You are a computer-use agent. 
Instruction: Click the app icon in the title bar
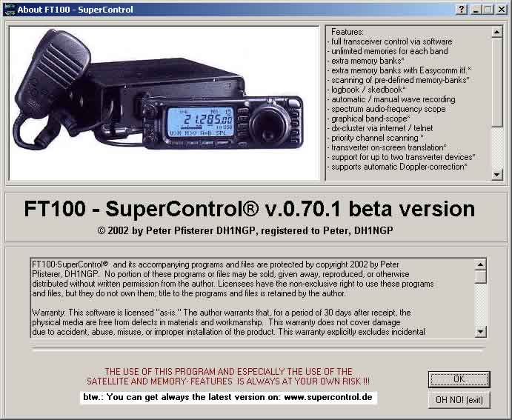pos(9,10)
